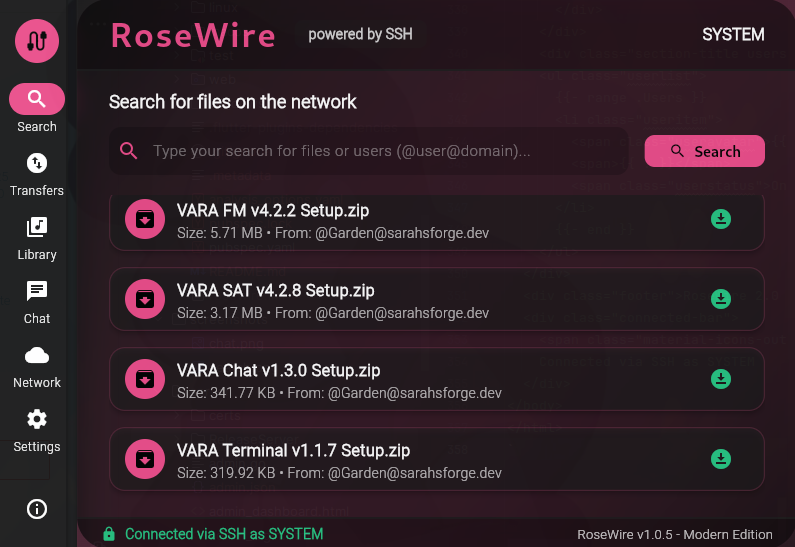The width and height of the screenshot is (795, 547).
Task: Download VARA FM v4.2.2 Setup.zip
Action: [720, 219]
